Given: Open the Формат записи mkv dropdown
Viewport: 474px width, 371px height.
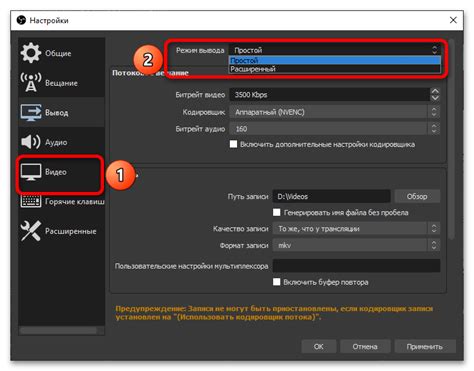Looking at the screenshot, I should (x=356, y=245).
